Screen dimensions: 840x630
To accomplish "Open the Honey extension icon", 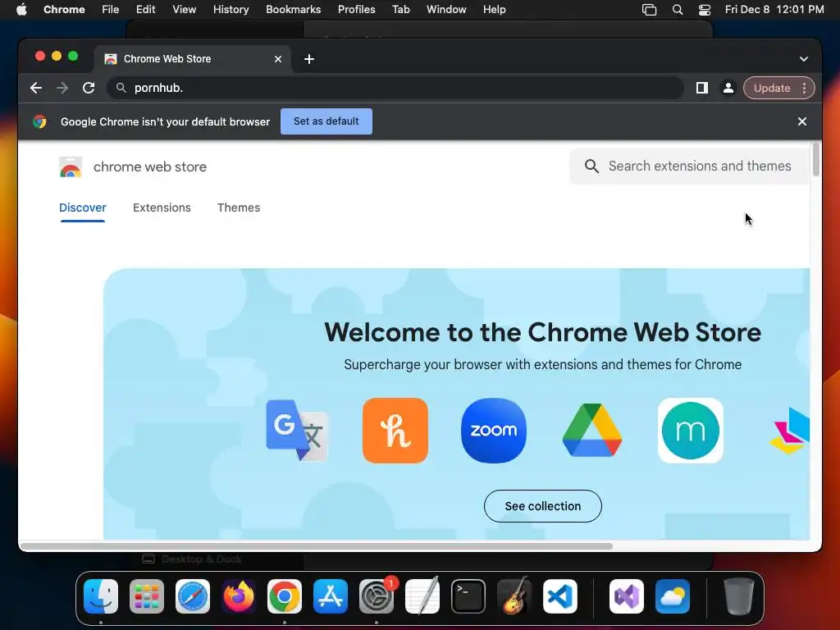I will [395, 431].
